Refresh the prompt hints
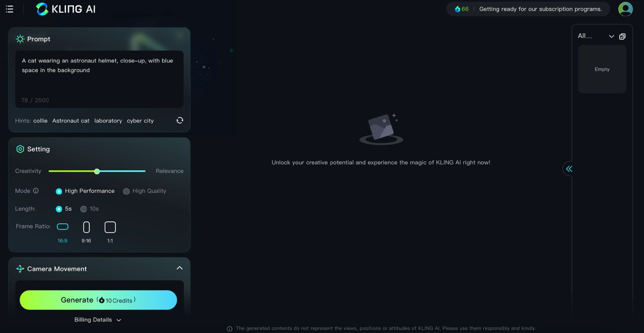Screen dimensions: 644x333 180,120
